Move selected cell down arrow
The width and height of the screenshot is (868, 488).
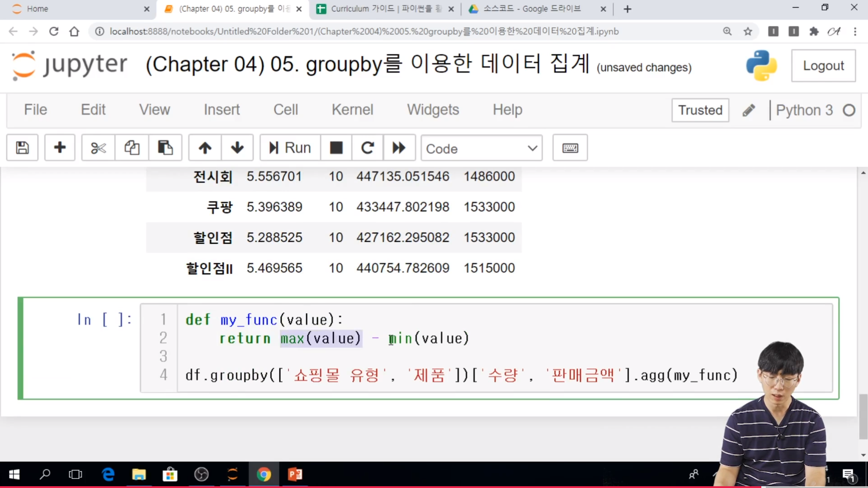pos(237,148)
